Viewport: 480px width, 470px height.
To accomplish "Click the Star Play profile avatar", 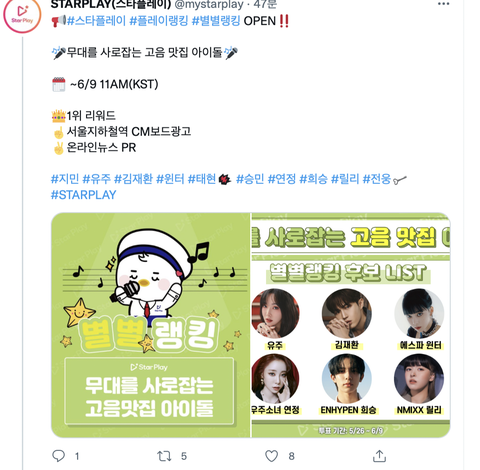I will coord(22,15).
